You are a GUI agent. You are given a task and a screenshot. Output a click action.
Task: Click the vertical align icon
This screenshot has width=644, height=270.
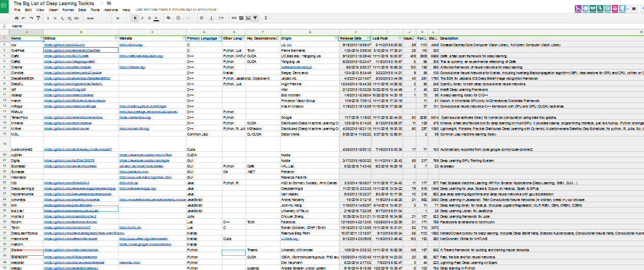point(211,18)
